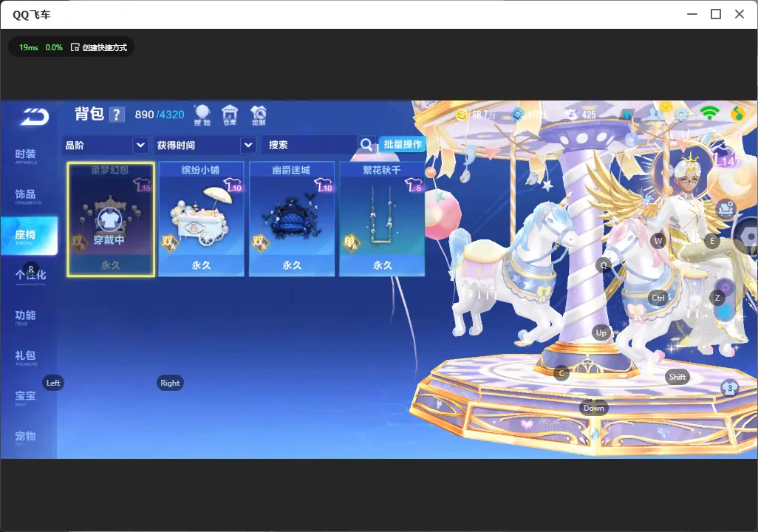Switch to the 个性化 tab

click(29, 276)
